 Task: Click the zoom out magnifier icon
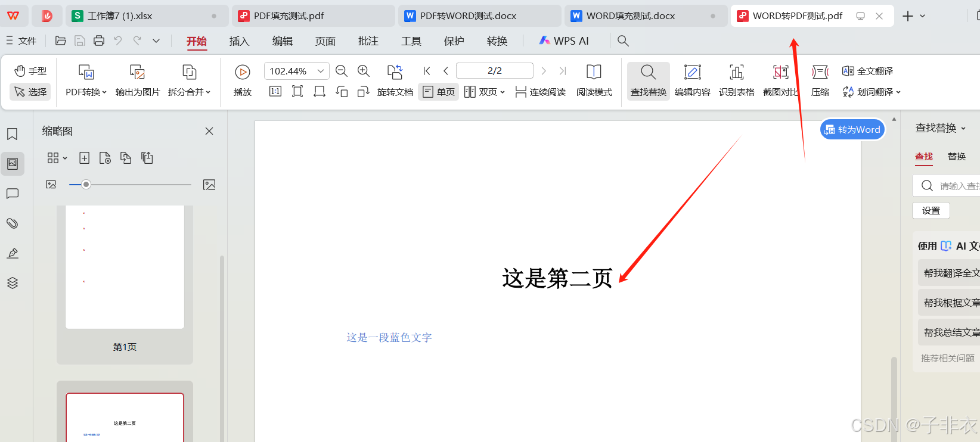click(342, 71)
